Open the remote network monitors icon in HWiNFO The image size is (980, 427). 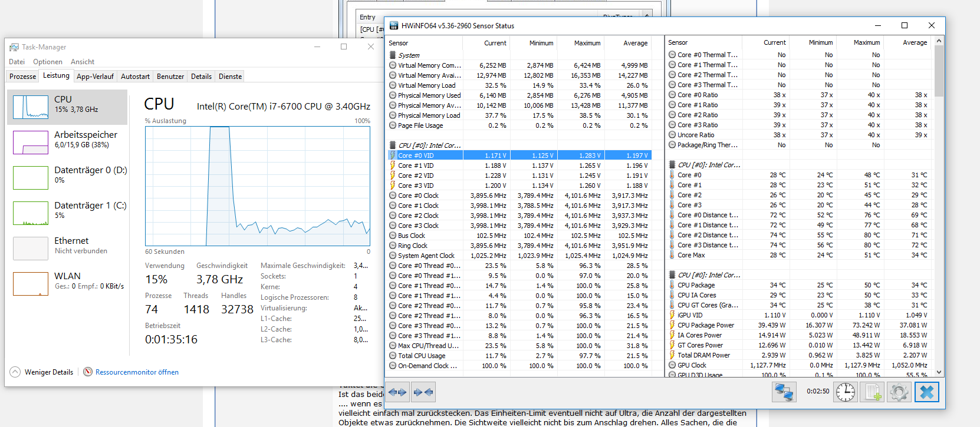click(785, 392)
